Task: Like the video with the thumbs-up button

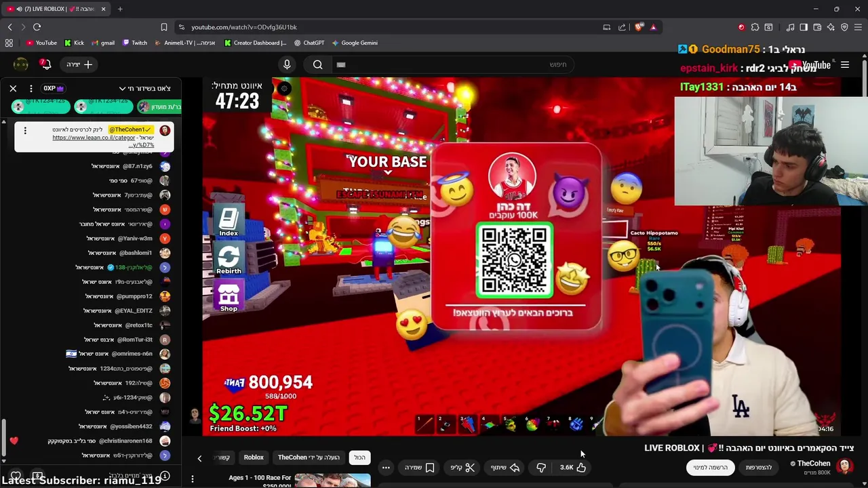Action: pos(573,467)
